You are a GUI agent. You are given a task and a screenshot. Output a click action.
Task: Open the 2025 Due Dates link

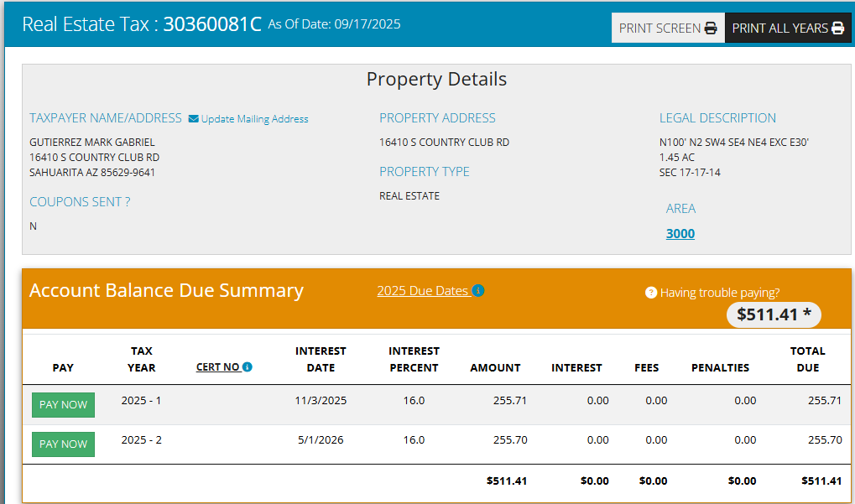click(422, 291)
